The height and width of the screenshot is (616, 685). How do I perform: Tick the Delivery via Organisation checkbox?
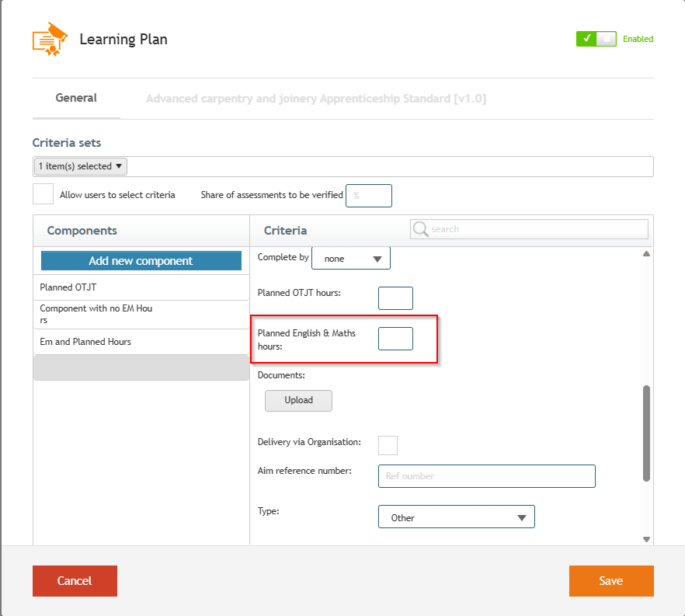tap(388, 445)
